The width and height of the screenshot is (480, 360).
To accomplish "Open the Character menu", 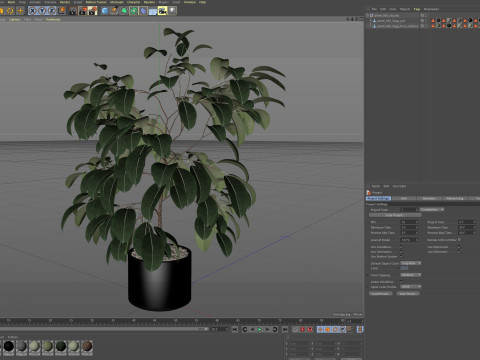I will point(134,2).
